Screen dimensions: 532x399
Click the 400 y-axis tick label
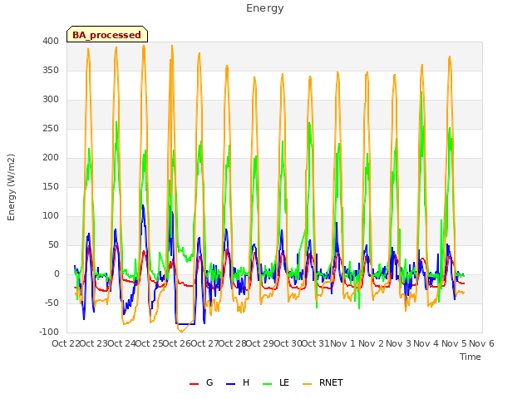(51, 41)
